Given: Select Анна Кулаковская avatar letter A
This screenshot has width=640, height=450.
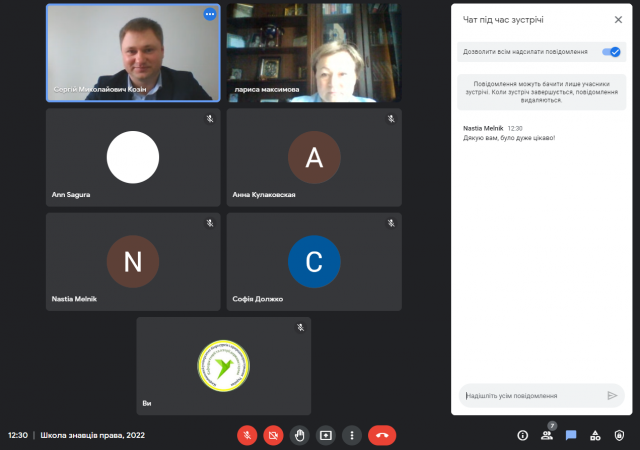Looking at the screenshot, I should [x=314, y=157].
